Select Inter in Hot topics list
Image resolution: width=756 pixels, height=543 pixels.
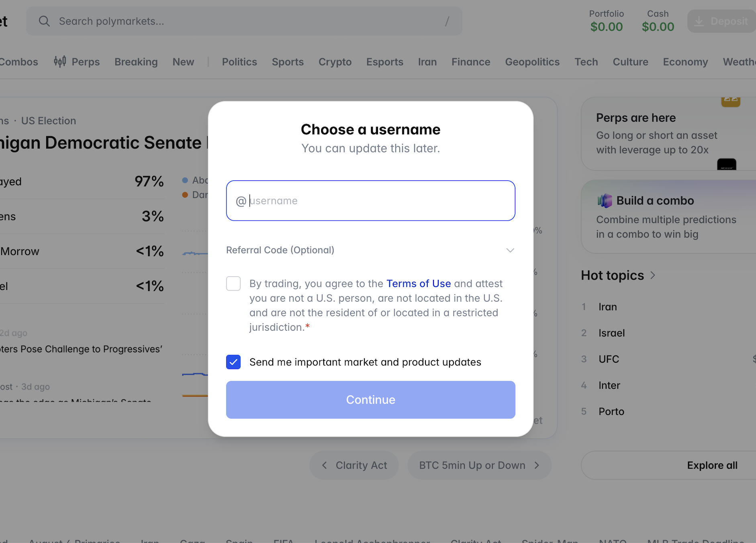[x=609, y=385]
